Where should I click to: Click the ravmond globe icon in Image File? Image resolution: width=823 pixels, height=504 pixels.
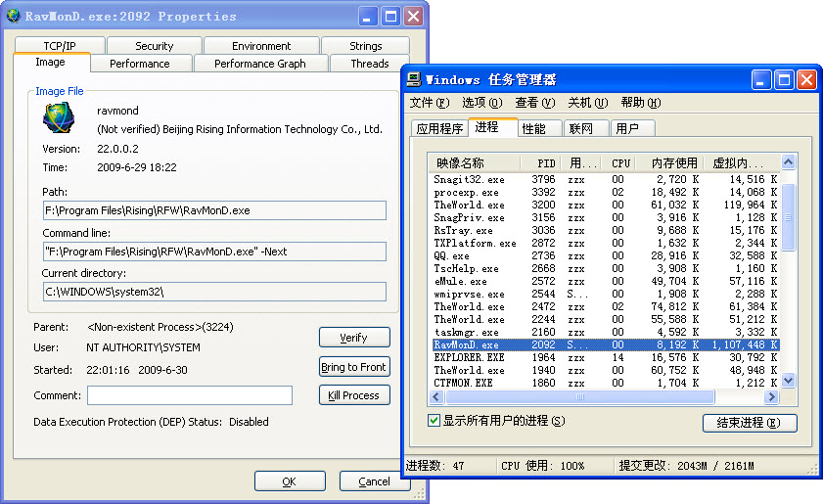point(59,117)
